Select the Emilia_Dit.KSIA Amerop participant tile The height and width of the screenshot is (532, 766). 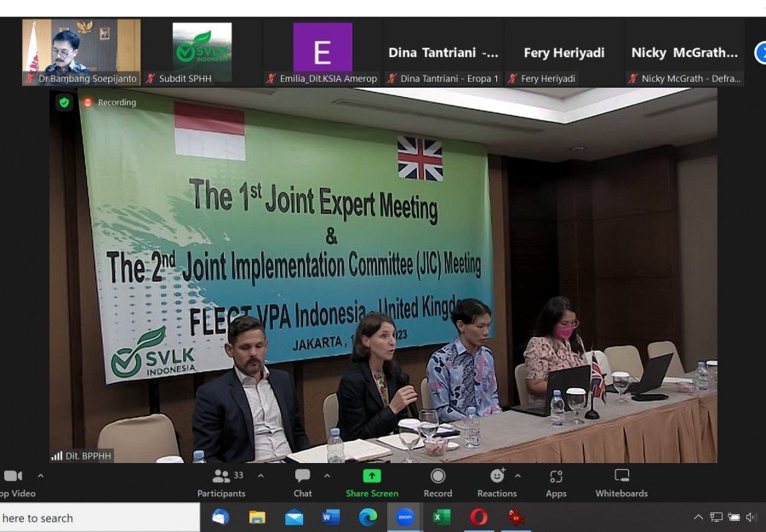click(x=323, y=52)
